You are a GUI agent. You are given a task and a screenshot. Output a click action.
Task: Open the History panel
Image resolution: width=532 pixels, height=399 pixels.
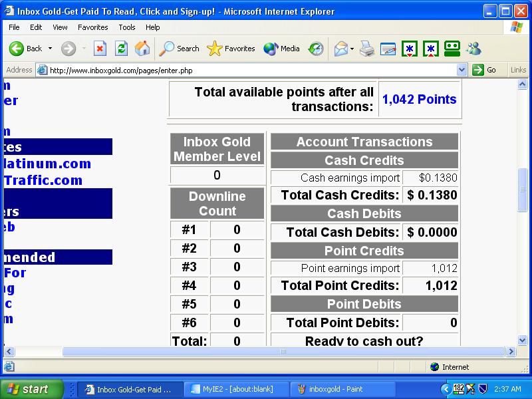[316, 49]
